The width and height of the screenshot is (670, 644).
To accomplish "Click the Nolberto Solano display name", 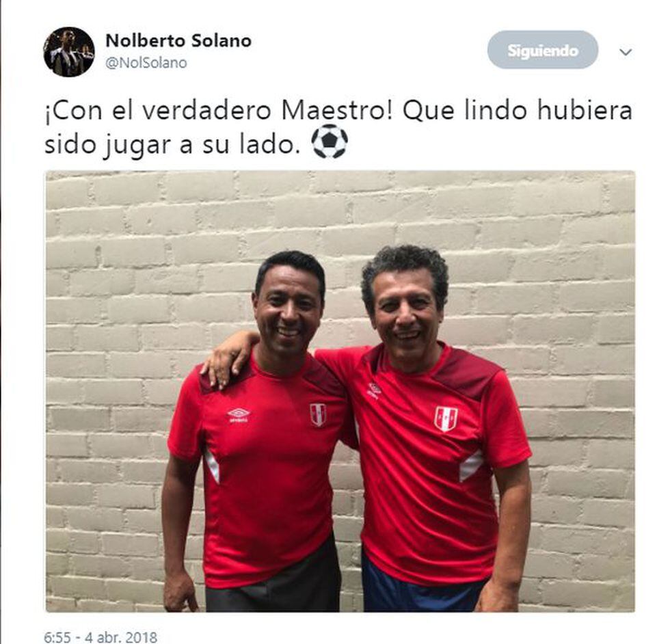I will coord(178,41).
